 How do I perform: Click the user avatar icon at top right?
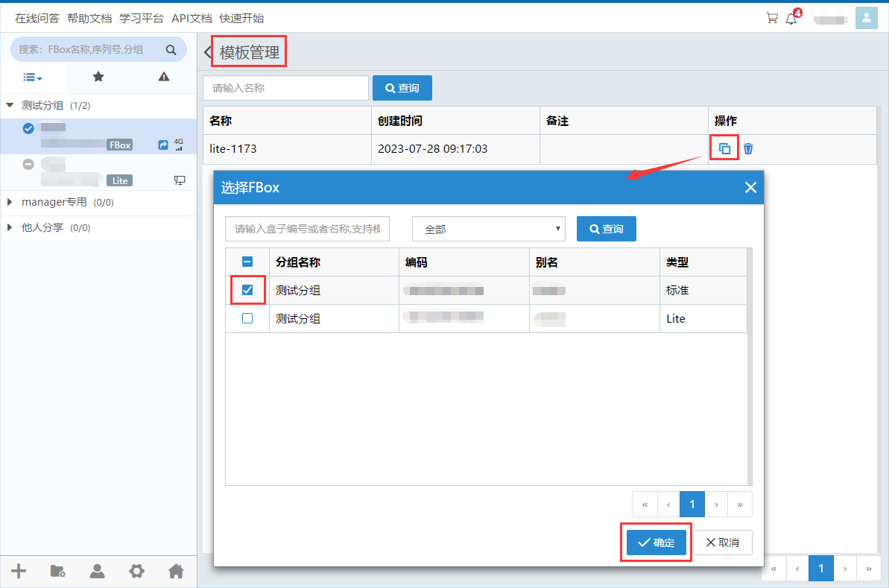(x=866, y=18)
